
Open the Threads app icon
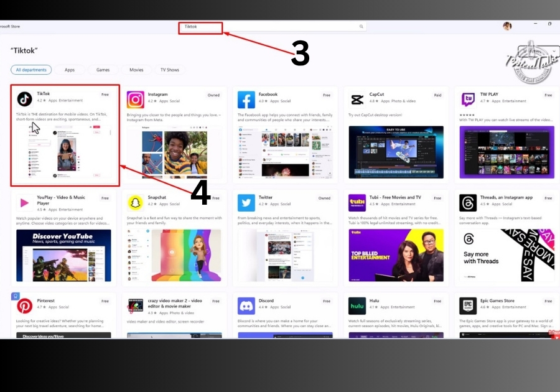coord(468,203)
